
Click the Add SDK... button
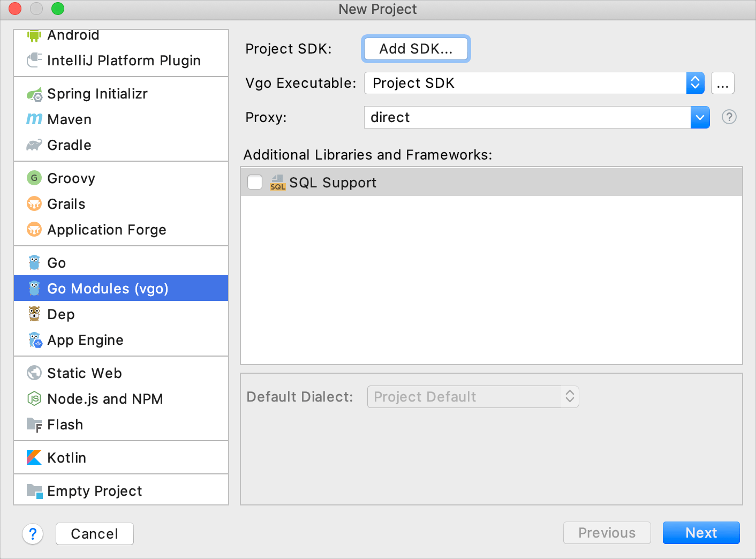tap(416, 49)
